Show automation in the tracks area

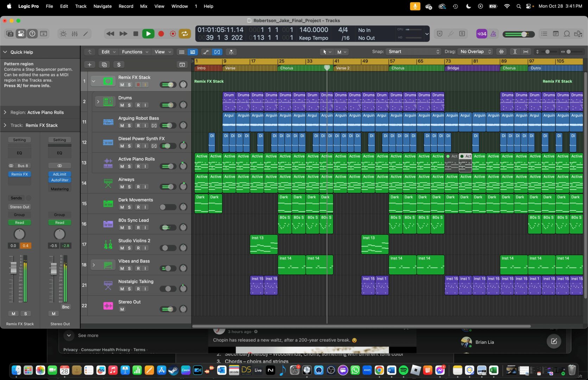click(x=206, y=52)
